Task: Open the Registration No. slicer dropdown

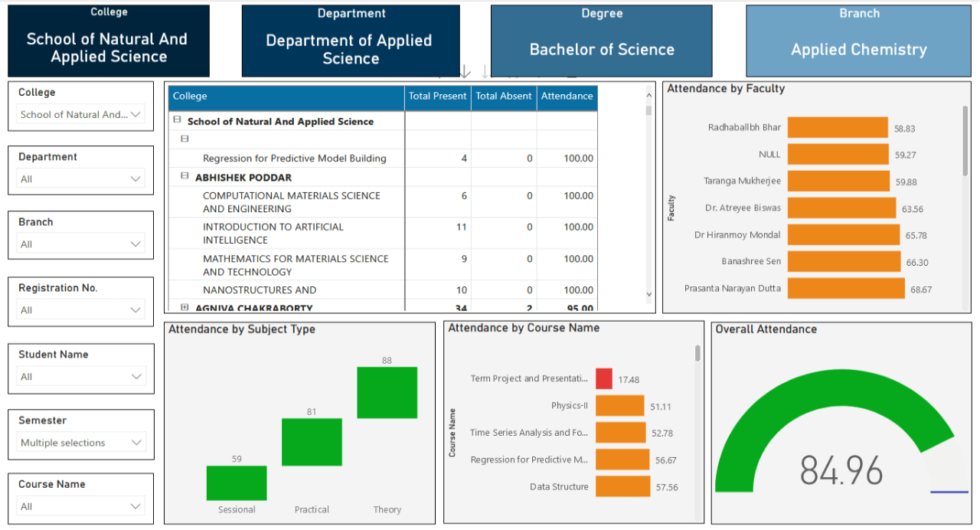Action: pyautogui.click(x=136, y=309)
